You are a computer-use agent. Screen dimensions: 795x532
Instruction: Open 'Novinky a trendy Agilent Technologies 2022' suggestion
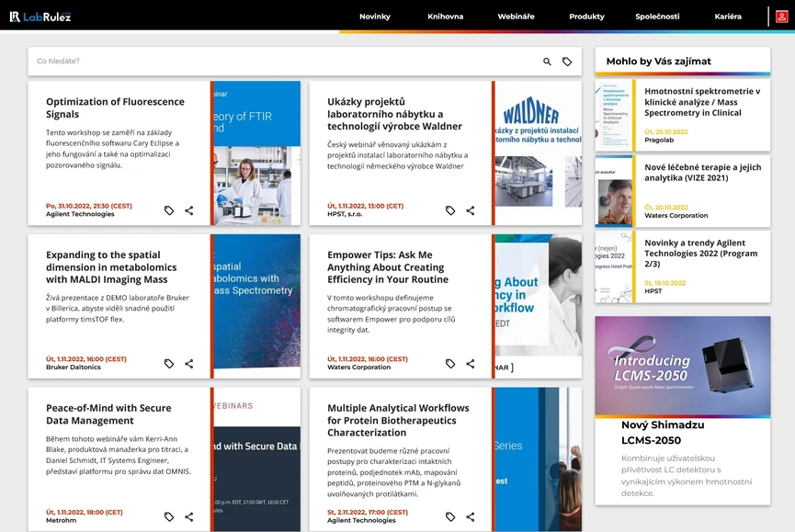pyautogui.click(x=700, y=254)
